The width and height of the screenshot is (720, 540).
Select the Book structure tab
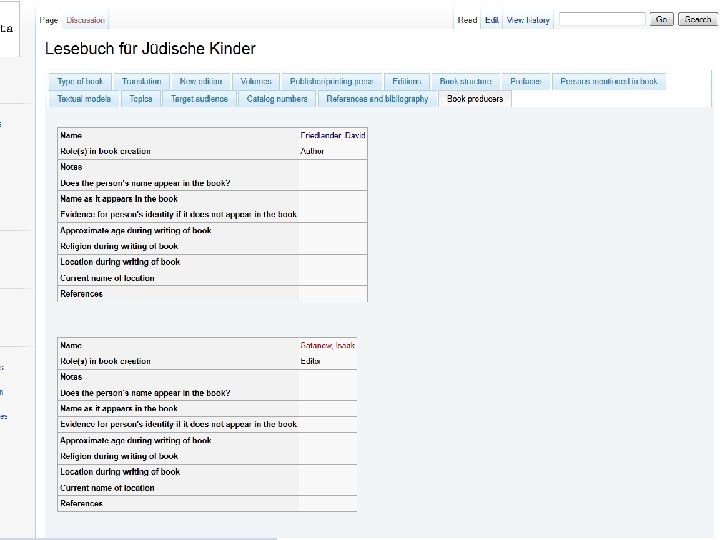tap(466, 81)
